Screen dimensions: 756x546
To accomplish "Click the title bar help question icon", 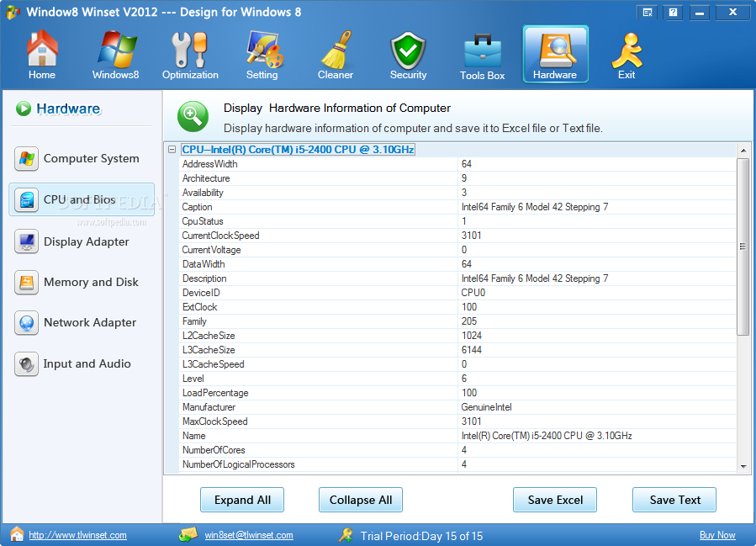I will (x=674, y=13).
